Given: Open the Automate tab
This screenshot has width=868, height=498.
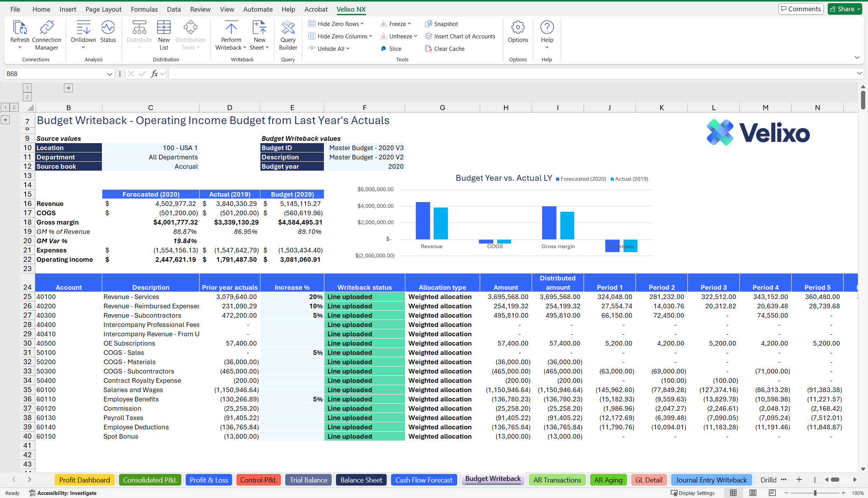Looking at the screenshot, I should click(258, 9).
